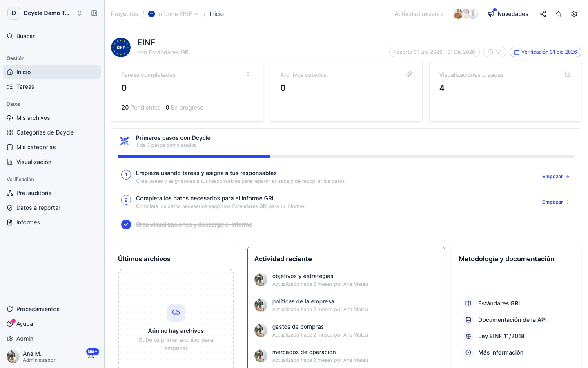The image size is (588, 368).
Task: Click 20 Pendientes count
Action: [141, 108]
